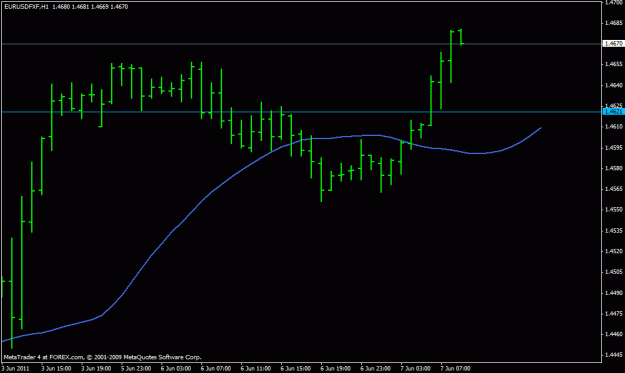Click the 7 Jun 07:00 time label

click(455, 369)
